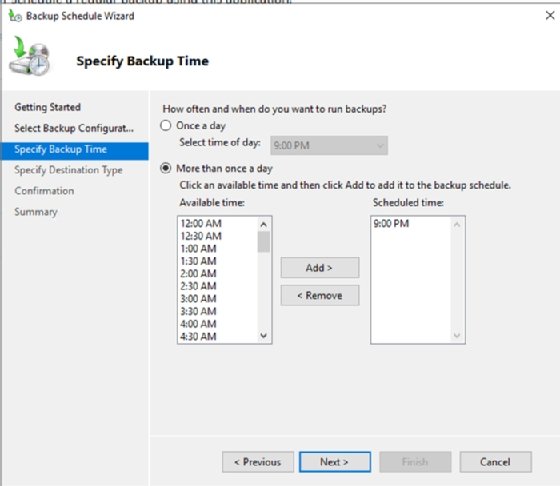Open the Select Backup Configuration step
560x486 pixels.
(x=74, y=128)
